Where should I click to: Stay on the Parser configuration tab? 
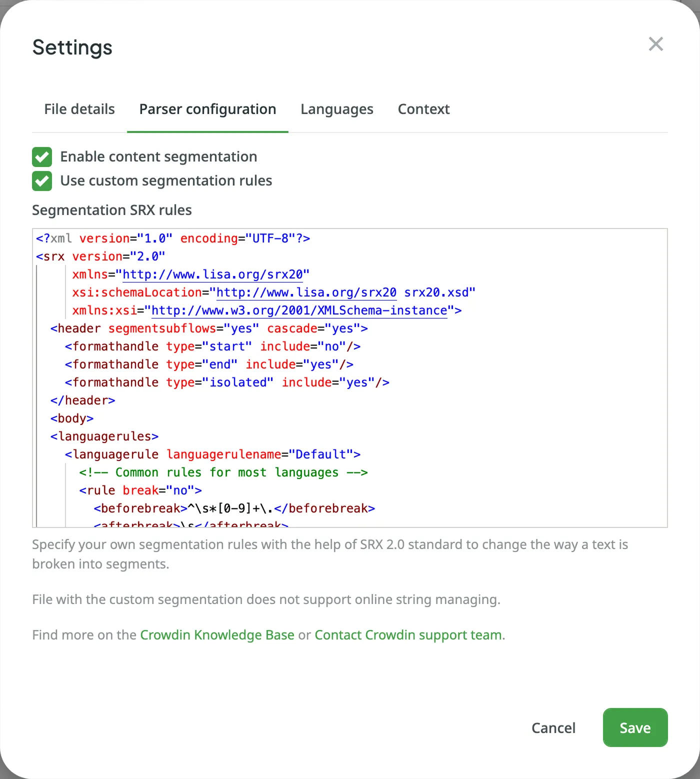pos(207,109)
